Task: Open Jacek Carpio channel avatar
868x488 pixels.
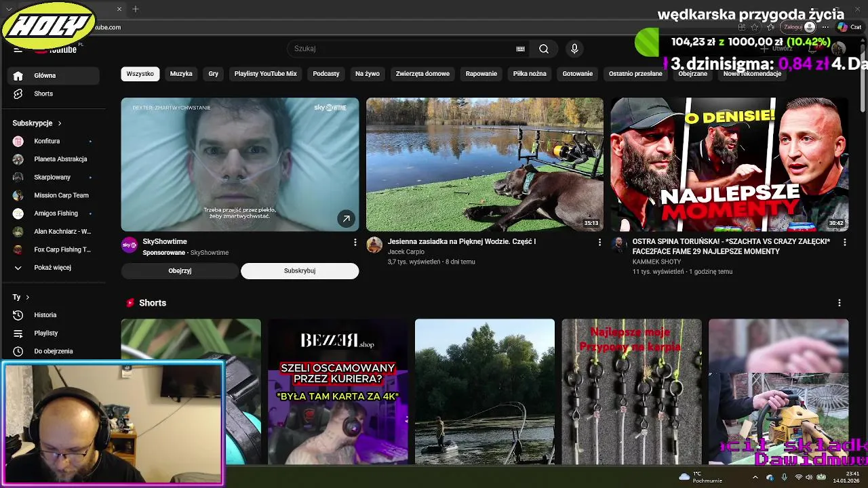Action: point(374,245)
